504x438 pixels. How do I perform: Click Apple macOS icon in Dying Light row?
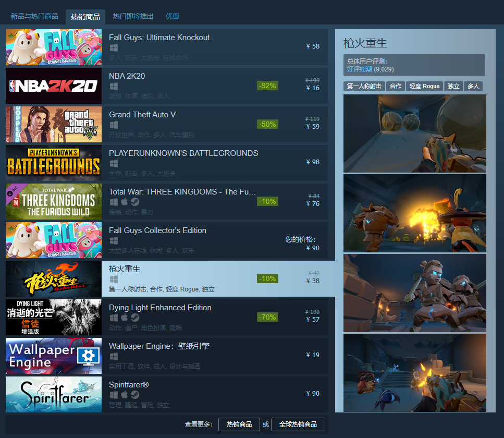[x=125, y=318]
